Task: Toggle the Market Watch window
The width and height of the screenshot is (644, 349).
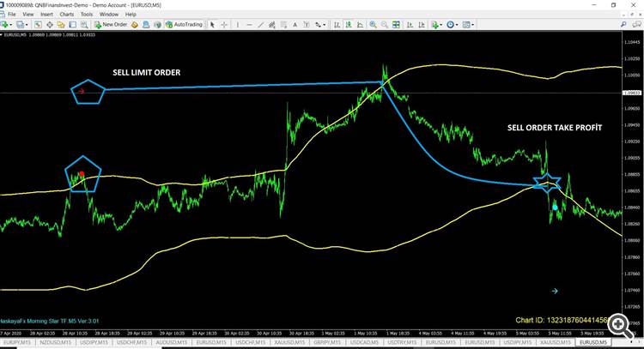Action: [38, 25]
